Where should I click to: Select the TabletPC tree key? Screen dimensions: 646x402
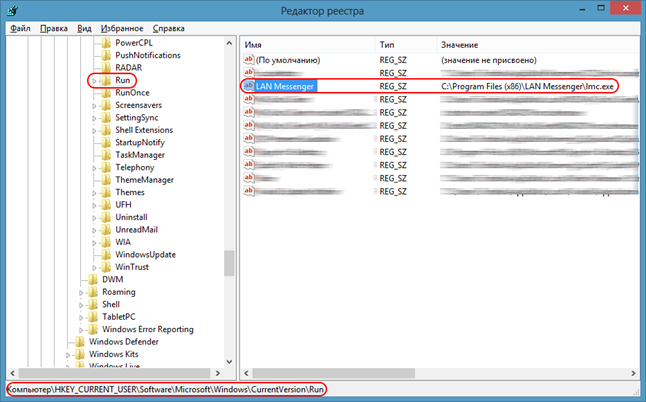(119, 317)
